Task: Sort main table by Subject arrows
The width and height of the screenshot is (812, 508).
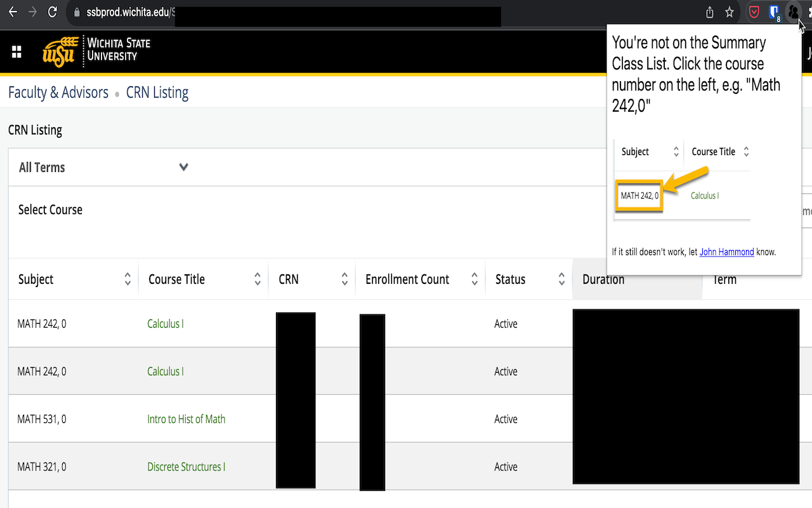Action: click(128, 279)
